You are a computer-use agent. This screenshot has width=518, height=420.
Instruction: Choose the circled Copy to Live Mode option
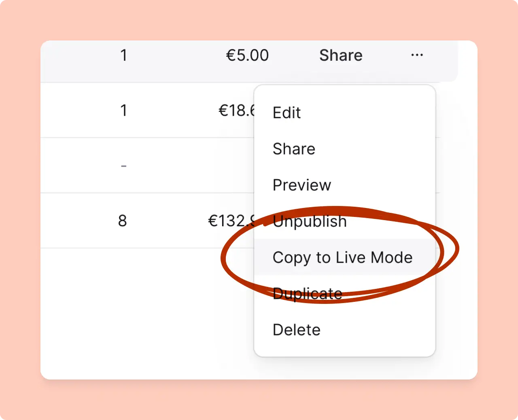[x=343, y=257]
